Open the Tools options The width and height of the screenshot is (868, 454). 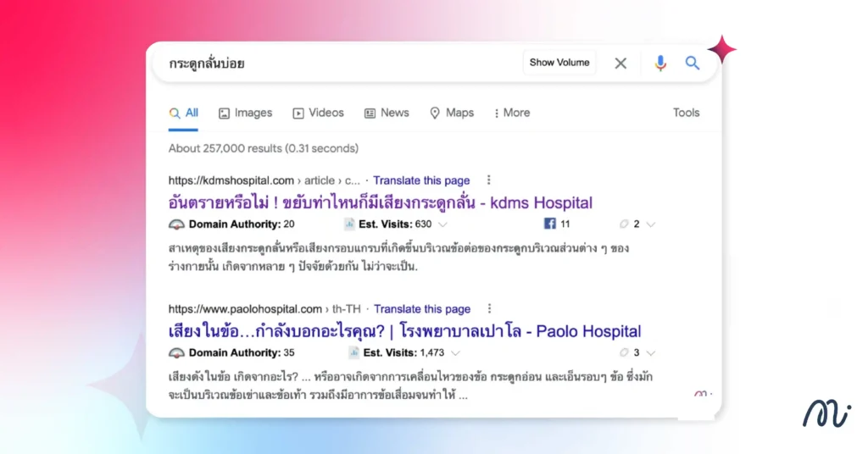[x=686, y=113]
